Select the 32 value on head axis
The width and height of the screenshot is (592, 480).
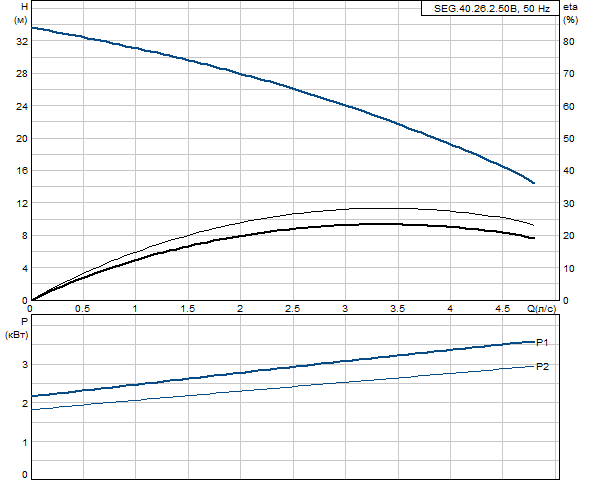22,41
